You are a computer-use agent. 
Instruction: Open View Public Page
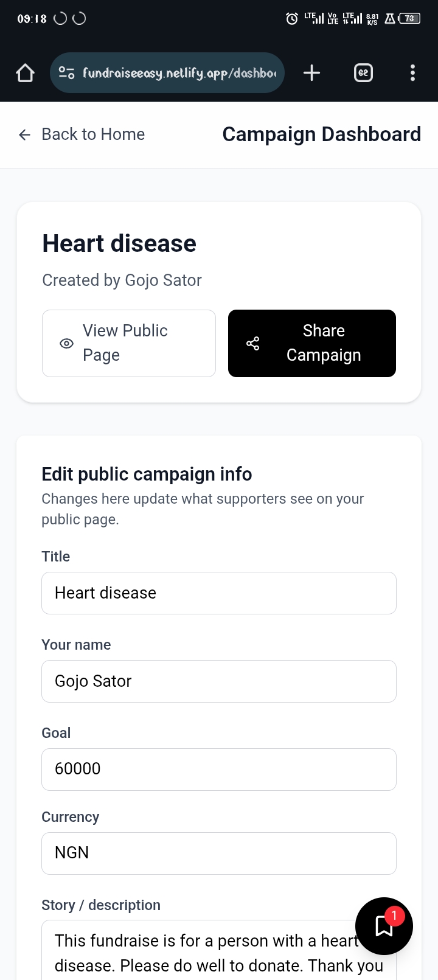[x=129, y=343]
